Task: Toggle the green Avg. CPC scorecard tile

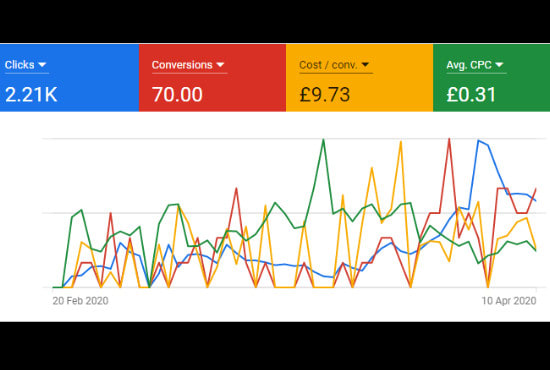Action: (x=491, y=78)
